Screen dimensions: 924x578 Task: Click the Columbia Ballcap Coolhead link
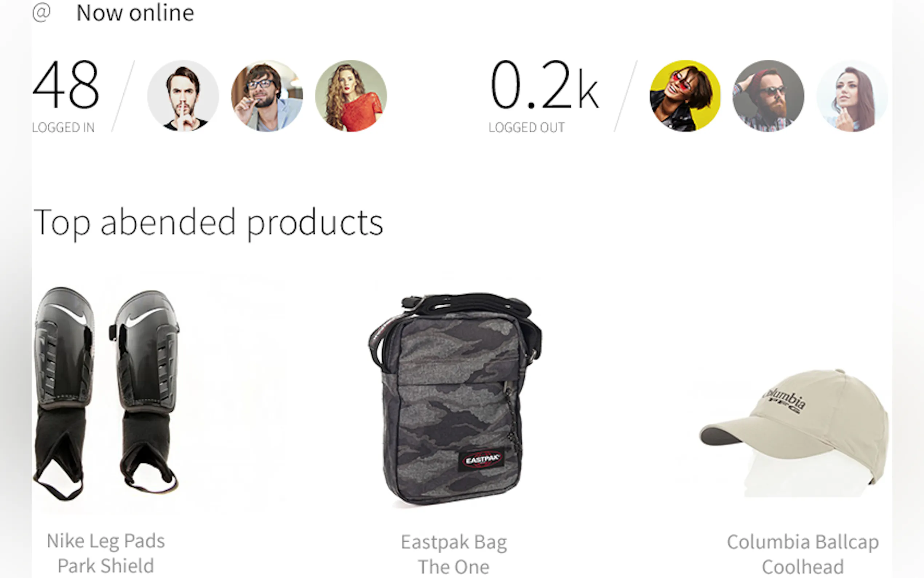pyautogui.click(x=803, y=554)
